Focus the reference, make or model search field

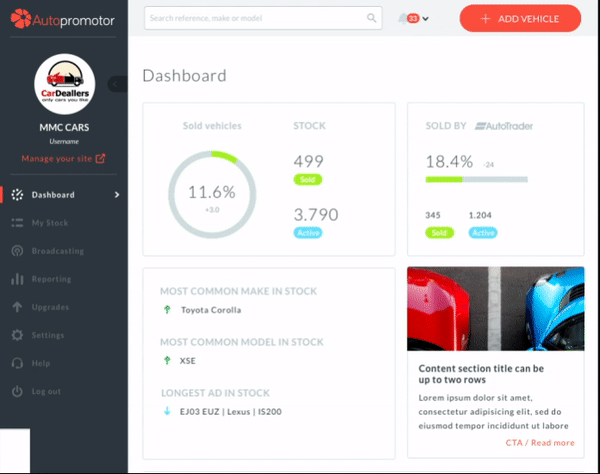(255, 18)
